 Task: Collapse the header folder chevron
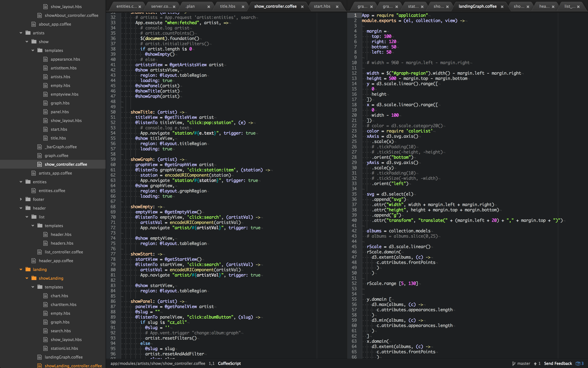coord(21,208)
